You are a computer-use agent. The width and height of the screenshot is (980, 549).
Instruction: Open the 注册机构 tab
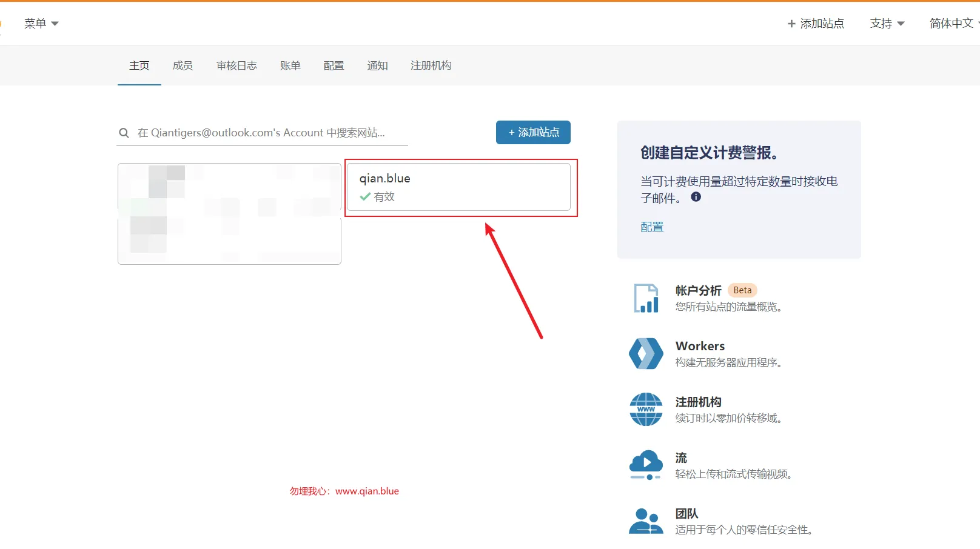pos(431,65)
